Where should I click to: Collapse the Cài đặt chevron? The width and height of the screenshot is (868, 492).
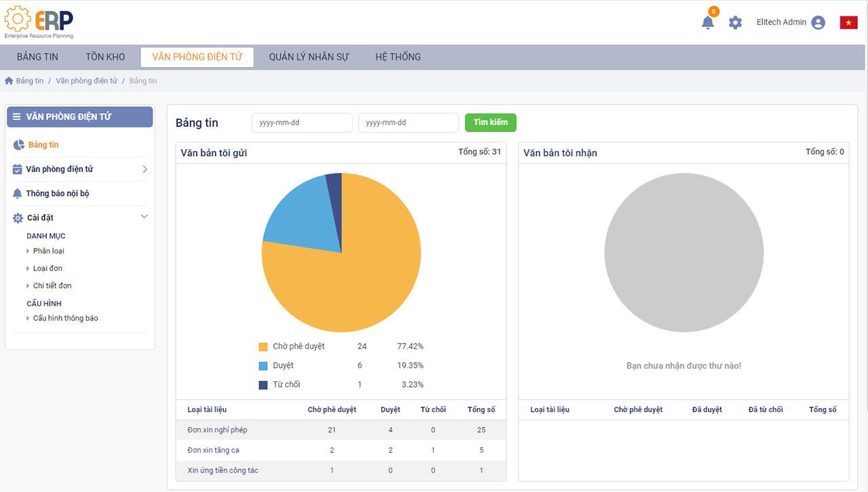tap(144, 217)
